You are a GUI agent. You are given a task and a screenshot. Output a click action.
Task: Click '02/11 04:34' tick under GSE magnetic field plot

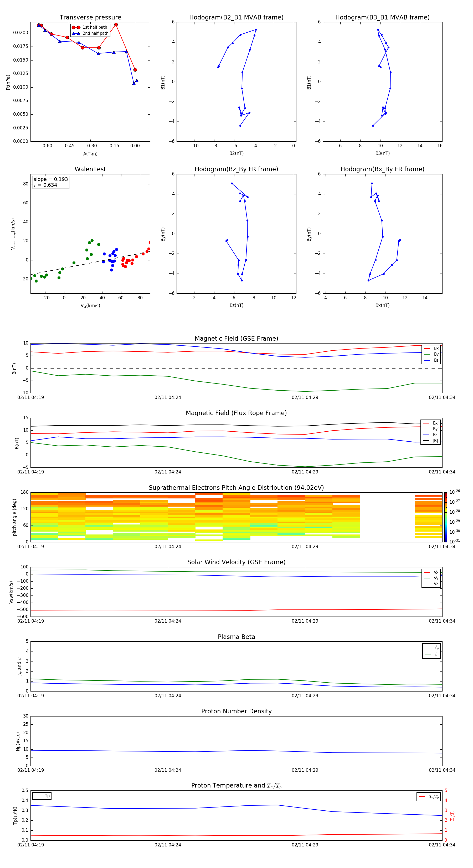442,397
